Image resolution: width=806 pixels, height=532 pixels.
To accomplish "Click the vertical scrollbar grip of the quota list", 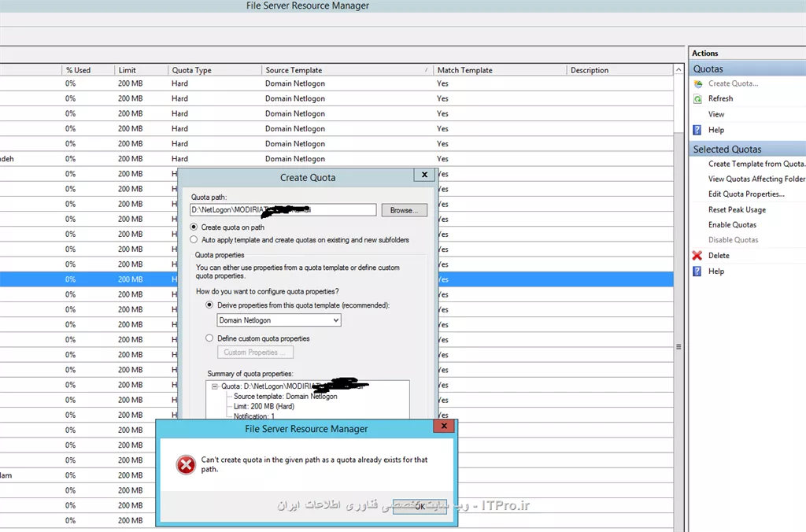I will [678, 347].
